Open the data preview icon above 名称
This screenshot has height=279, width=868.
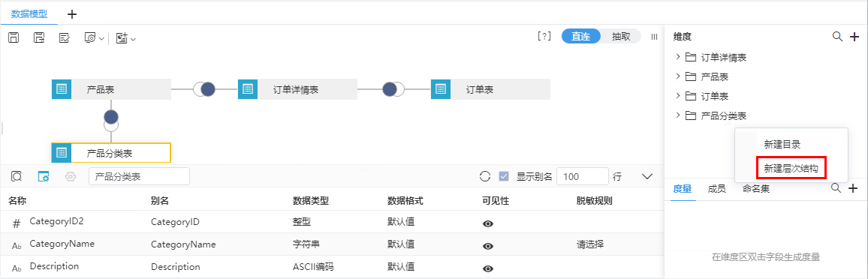pos(17,177)
